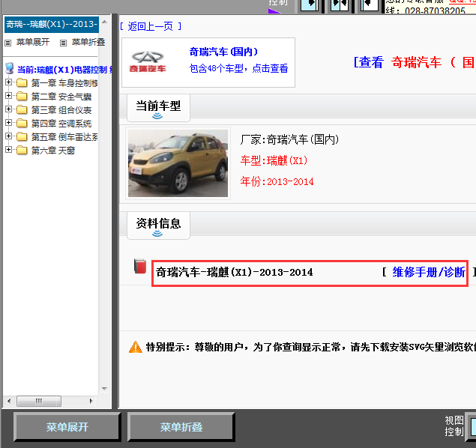Click the red text 车型:瑞麒(X1)
The height and width of the screenshot is (448, 476).
274,160
